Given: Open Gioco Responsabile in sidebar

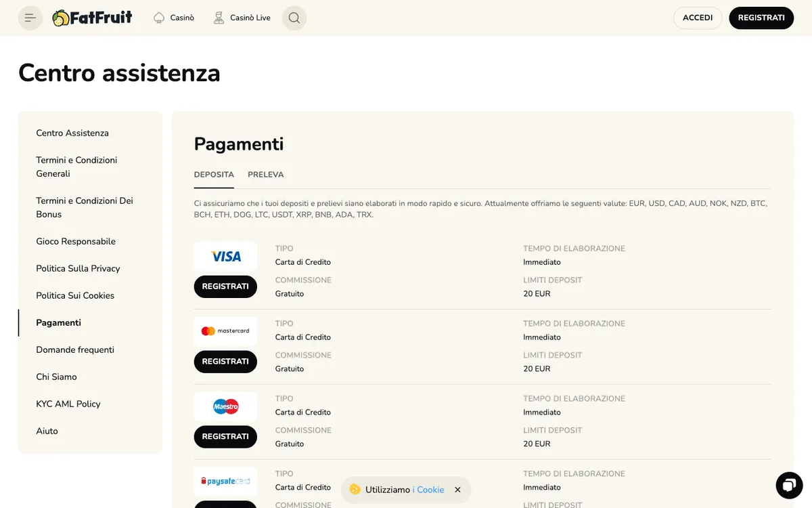Looking at the screenshot, I should 76,241.
